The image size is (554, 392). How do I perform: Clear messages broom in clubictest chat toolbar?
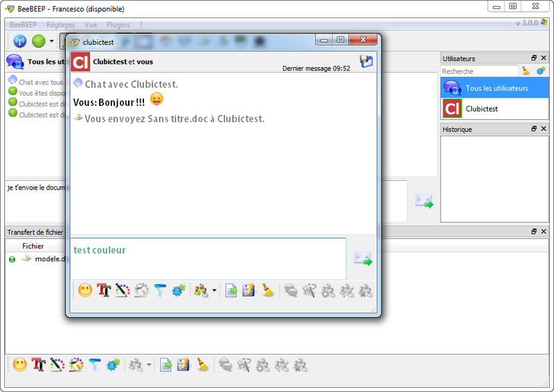268,291
